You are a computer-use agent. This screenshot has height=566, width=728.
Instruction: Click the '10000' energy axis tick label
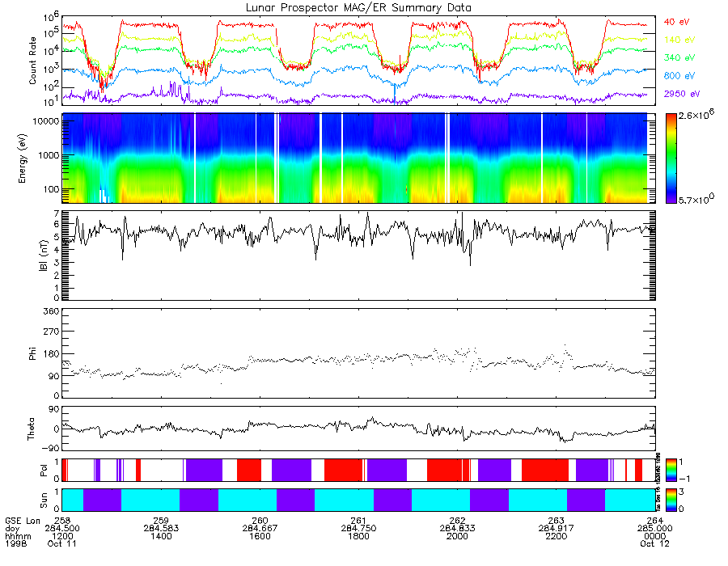click(x=45, y=121)
